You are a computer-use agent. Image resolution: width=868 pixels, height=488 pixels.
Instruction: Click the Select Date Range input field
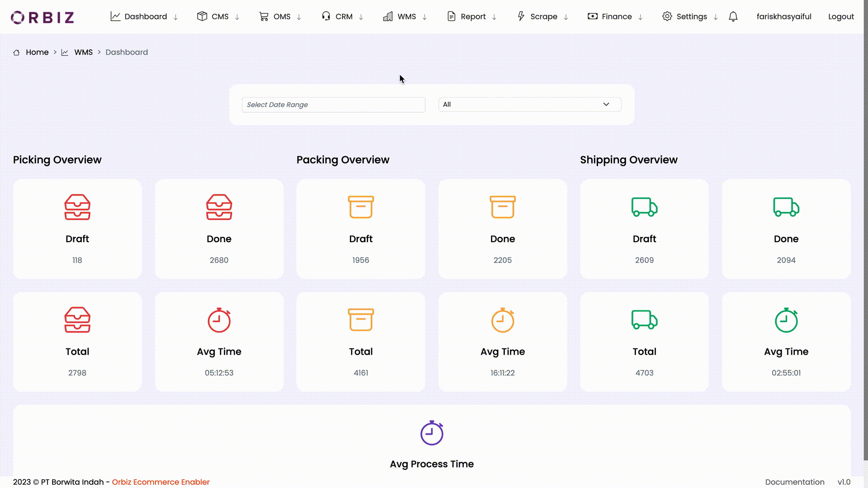[333, 104]
